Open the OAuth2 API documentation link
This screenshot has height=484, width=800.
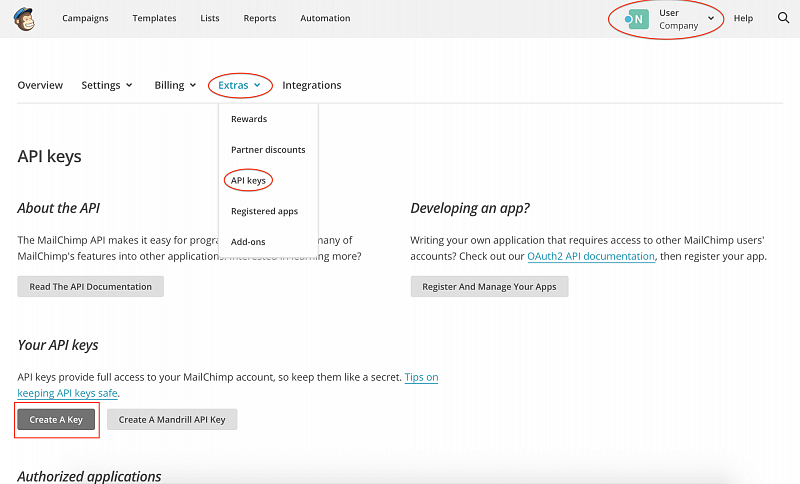coord(591,256)
